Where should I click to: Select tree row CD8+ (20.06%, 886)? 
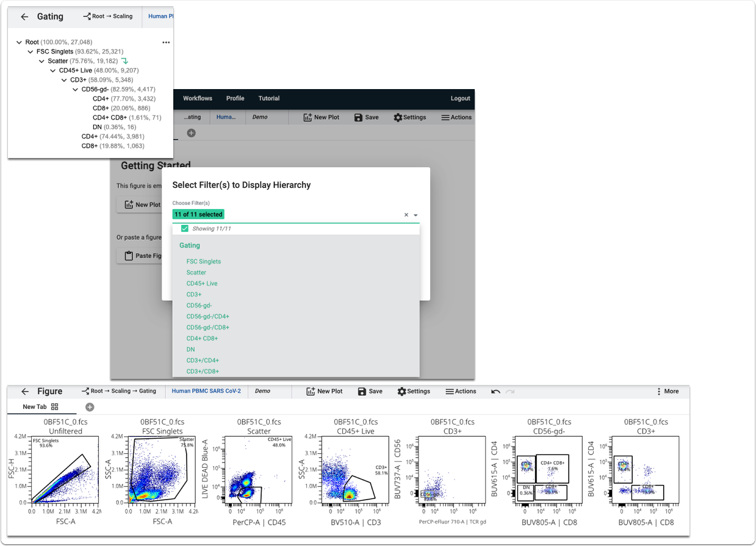coord(121,108)
